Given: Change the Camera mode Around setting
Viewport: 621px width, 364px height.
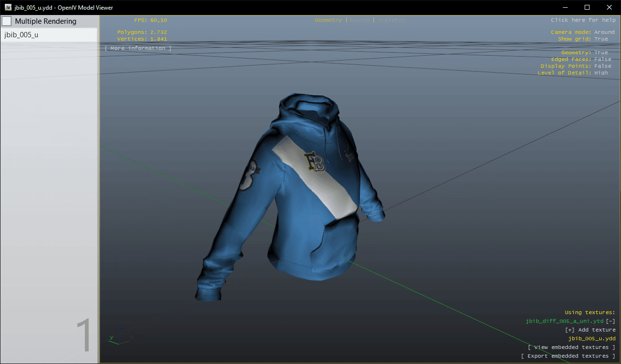Looking at the screenshot, I should (604, 32).
